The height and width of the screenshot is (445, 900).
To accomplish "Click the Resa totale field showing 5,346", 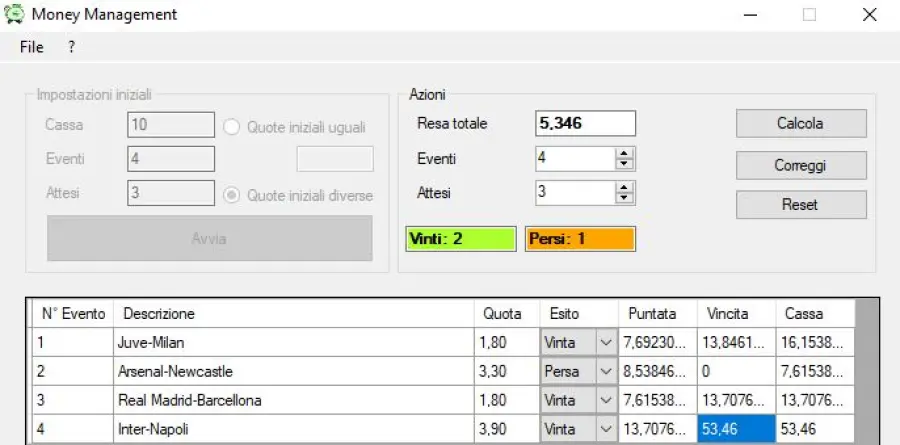I will coord(585,123).
